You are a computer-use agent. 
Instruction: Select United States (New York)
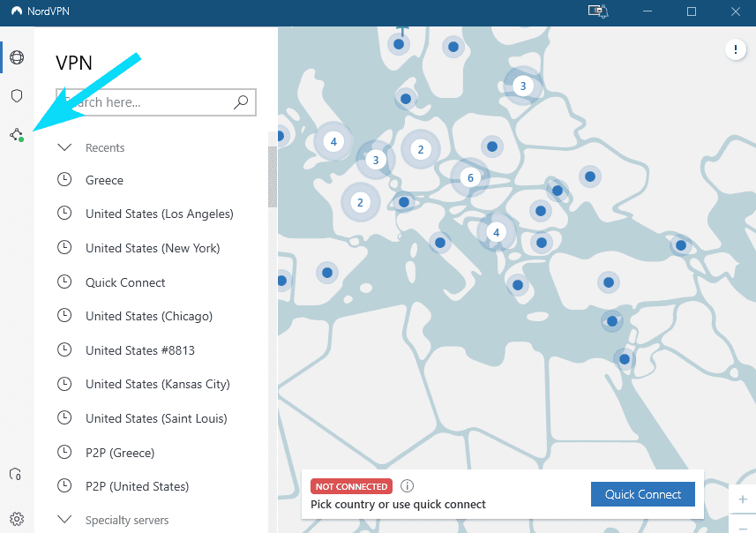coord(153,248)
